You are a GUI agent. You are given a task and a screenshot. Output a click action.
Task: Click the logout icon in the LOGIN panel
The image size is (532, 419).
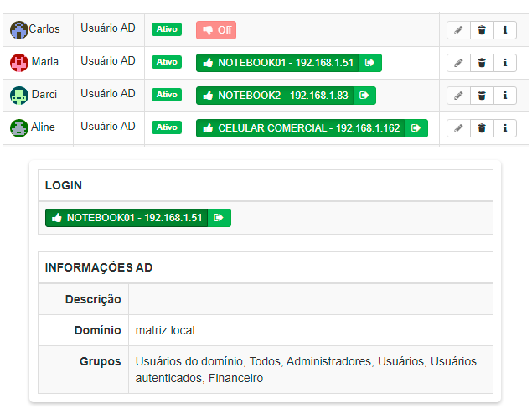(x=220, y=218)
